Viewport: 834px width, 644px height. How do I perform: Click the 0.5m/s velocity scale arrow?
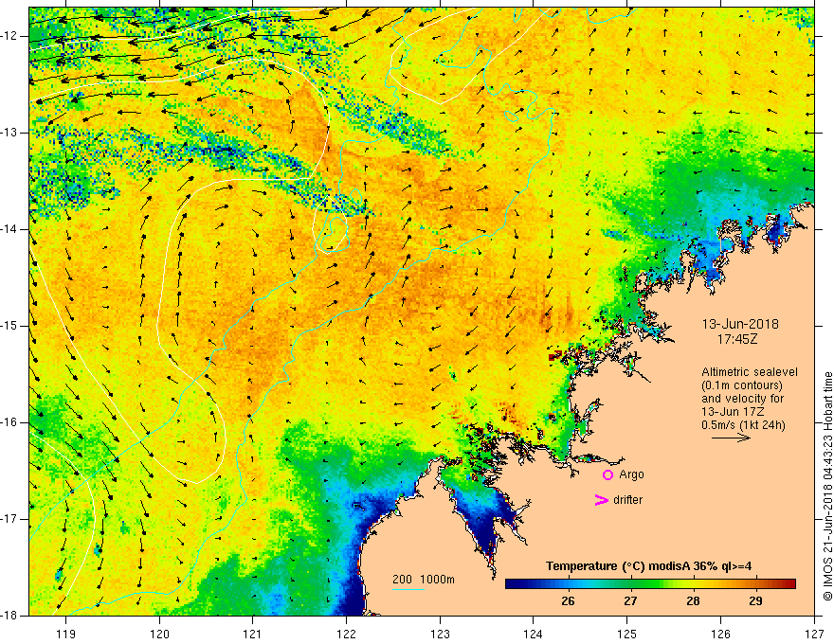[731, 438]
